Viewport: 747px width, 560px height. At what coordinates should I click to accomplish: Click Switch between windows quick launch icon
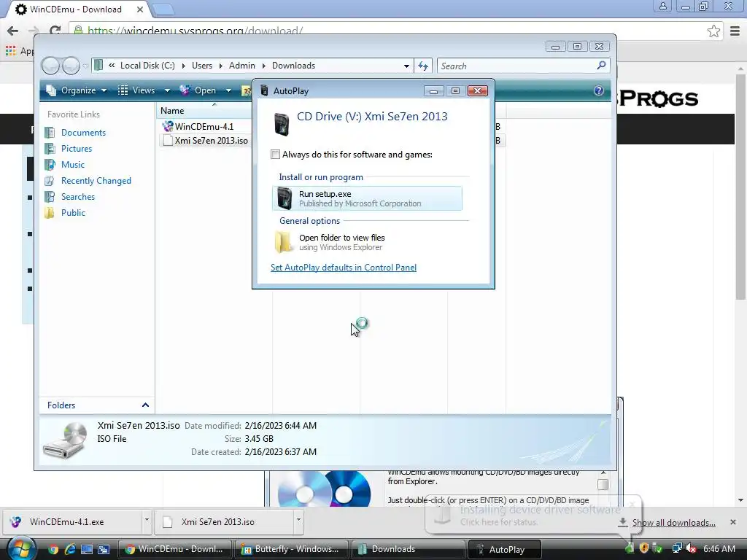point(104,549)
